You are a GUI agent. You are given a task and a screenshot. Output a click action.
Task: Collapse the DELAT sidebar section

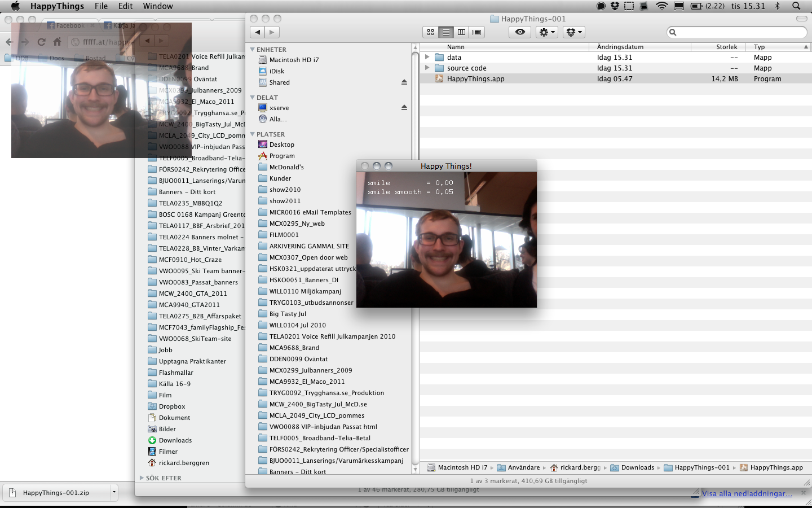pyautogui.click(x=253, y=98)
